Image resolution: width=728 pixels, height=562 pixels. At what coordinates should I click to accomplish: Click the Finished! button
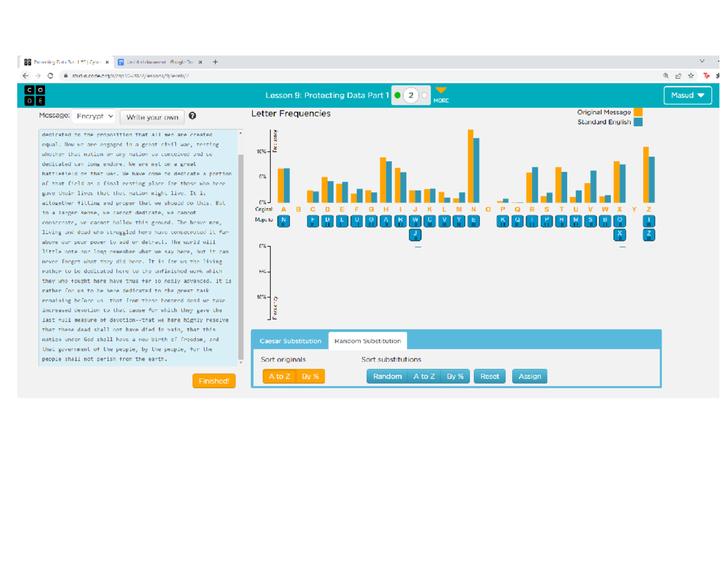click(214, 381)
